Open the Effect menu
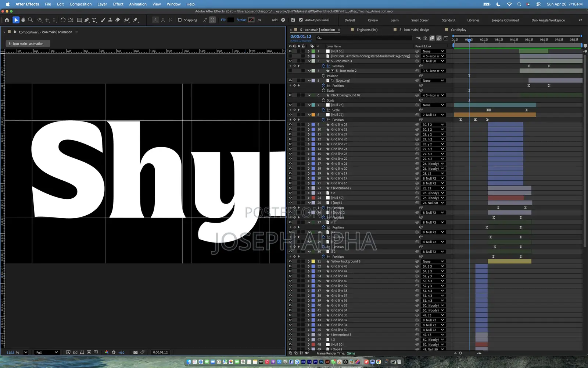 pos(118,4)
